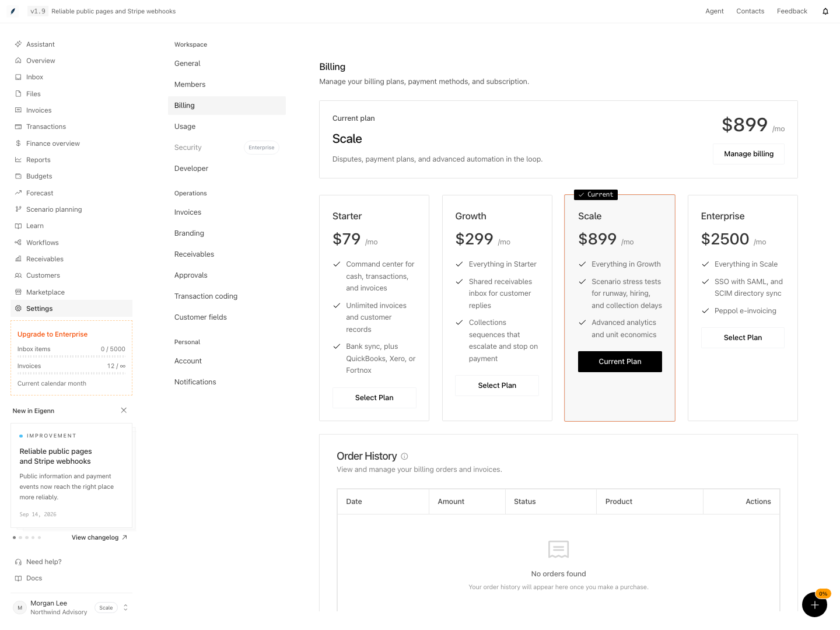840x630 pixels.
Task: Click the Budgets icon
Action: 18,176
